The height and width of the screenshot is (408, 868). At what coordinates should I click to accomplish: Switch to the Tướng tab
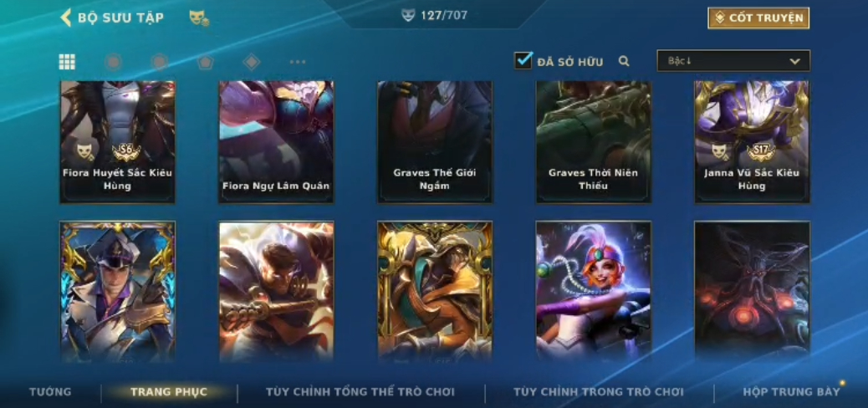coord(50,392)
